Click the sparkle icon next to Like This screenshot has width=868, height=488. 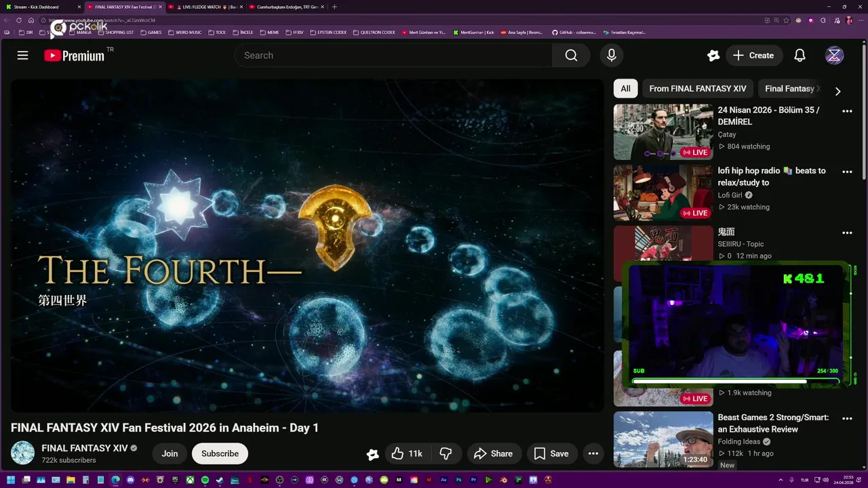pos(372,454)
